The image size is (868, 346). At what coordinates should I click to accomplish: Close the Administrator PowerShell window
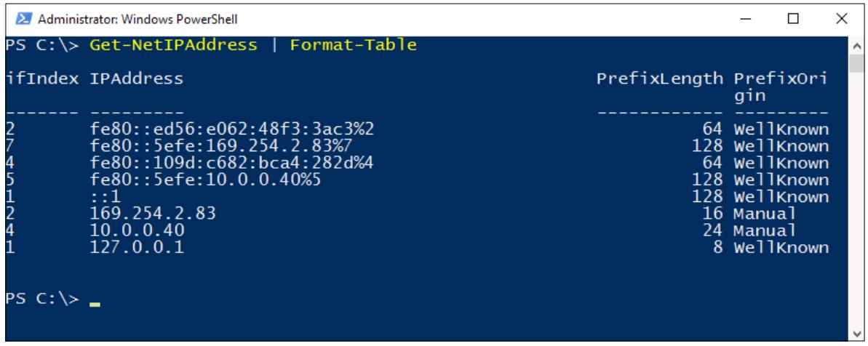pos(841,20)
